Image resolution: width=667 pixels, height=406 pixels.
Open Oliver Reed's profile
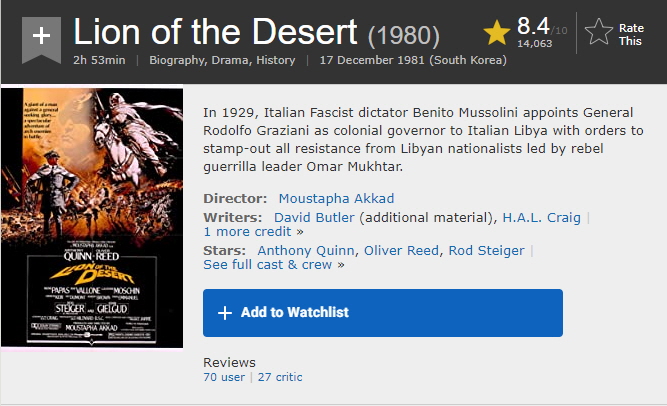coord(402,250)
